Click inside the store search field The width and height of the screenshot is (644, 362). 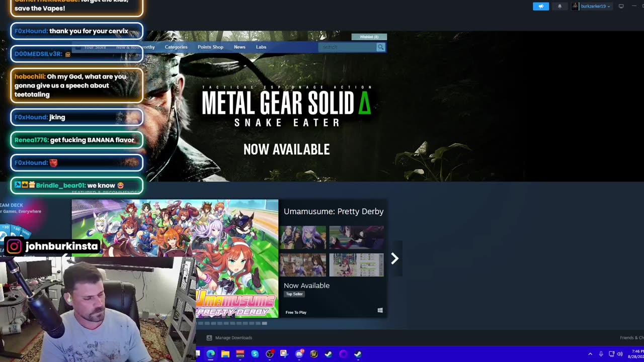click(347, 47)
